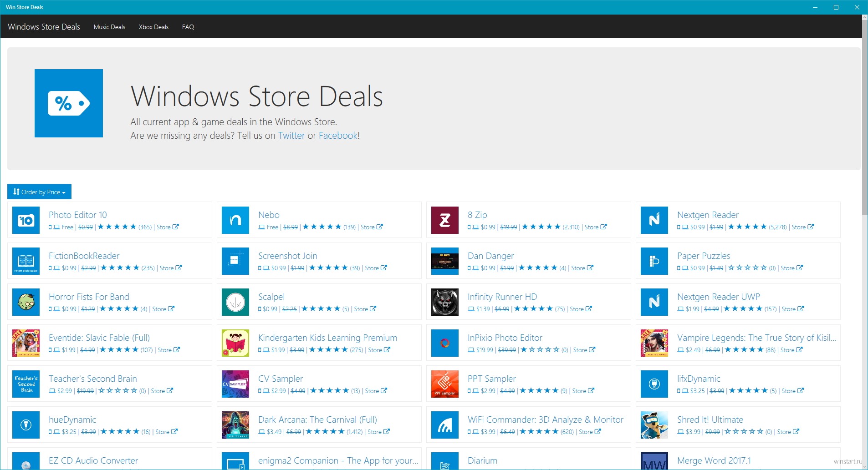The image size is (868, 470).
Task: Open the Store link for Nebo
Action: [x=372, y=227]
